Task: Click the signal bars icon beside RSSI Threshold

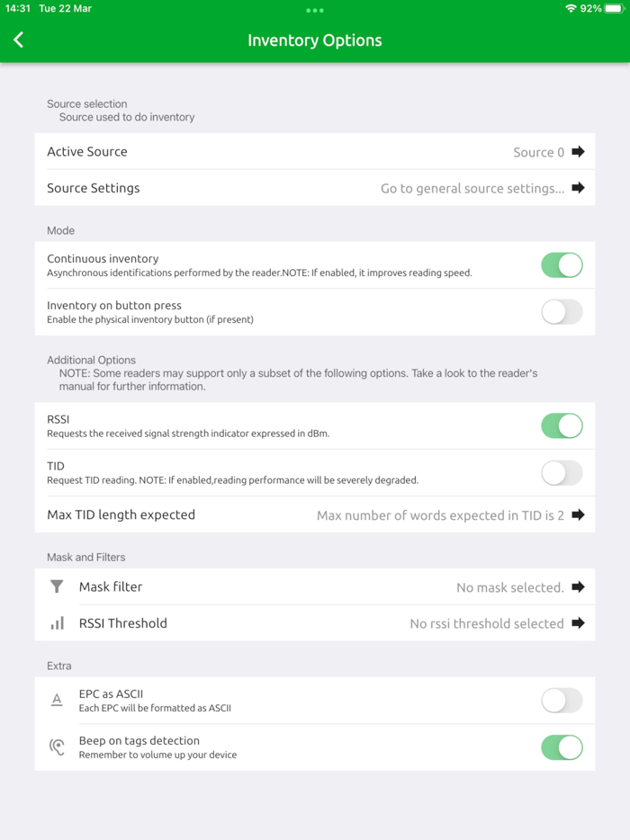Action: (x=57, y=623)
